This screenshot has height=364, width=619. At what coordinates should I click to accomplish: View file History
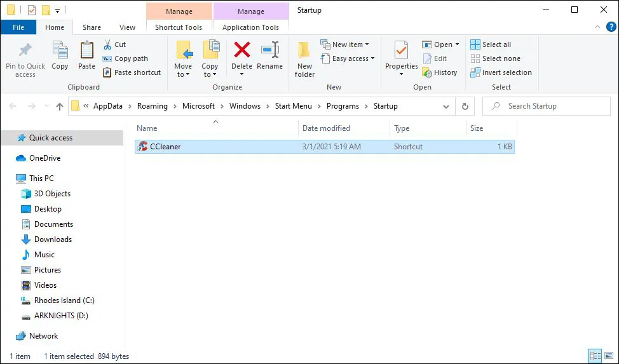(439, 72)
